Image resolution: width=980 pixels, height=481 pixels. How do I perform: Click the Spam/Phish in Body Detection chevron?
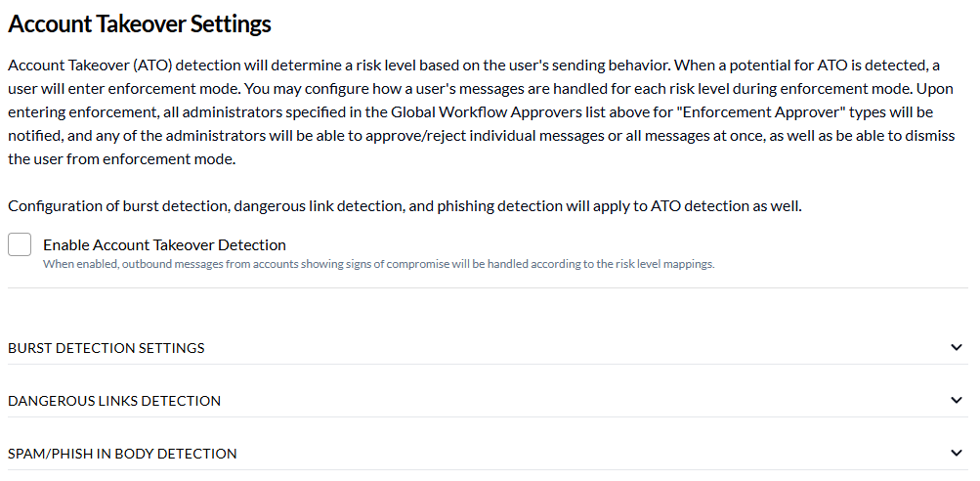click(x=957, y=453)
